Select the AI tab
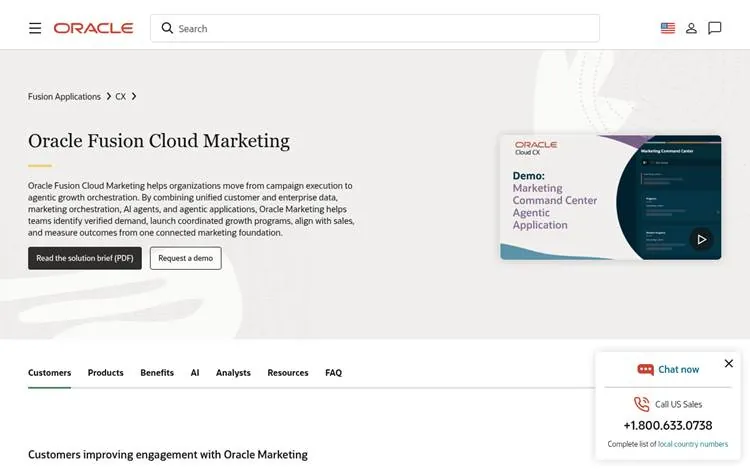This screenshot has height=469, width=750. [x=195, y=372]
